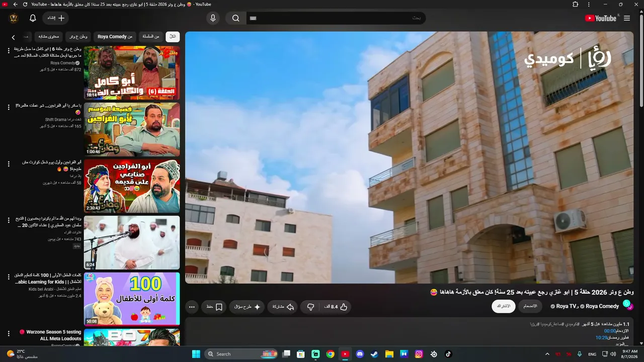Toggle subscription with the الاشتراك button
Viewport: 644px width, 362px height.
pos(504,306)
